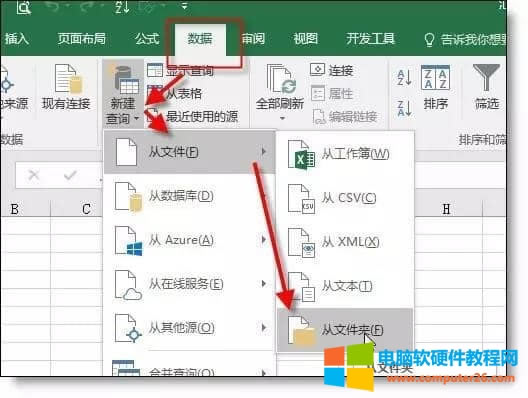Click the sort quick-access toolbar icon
The height and width of the screenshot is (398, 528).
[123, 7]
